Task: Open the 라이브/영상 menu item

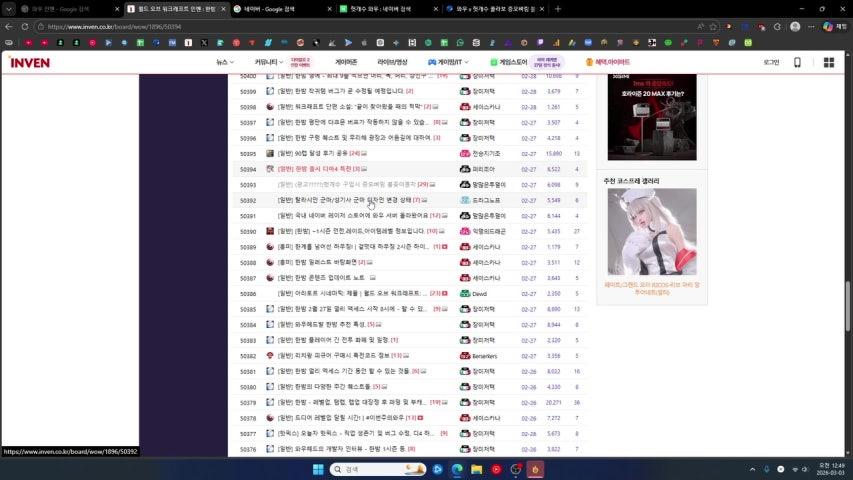Action: coord(392,63)
